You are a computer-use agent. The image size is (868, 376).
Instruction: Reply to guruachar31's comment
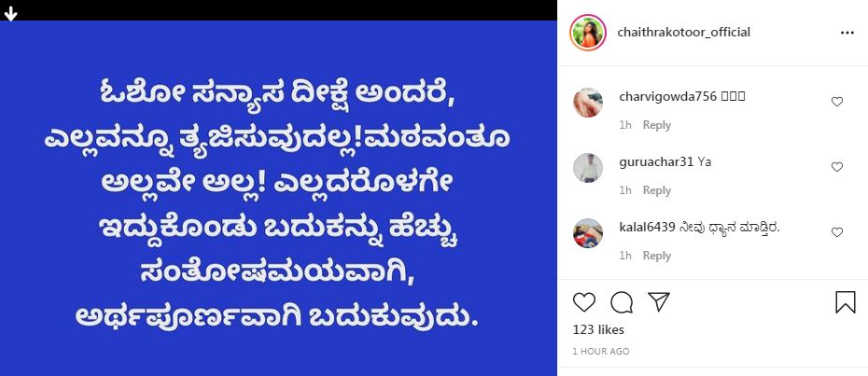coord(656,190)
